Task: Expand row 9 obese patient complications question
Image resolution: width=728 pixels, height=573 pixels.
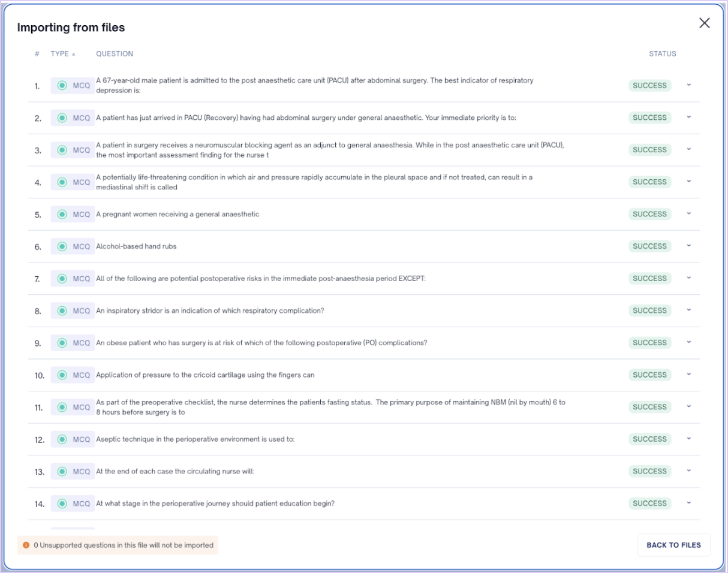Action: [688, 342]
